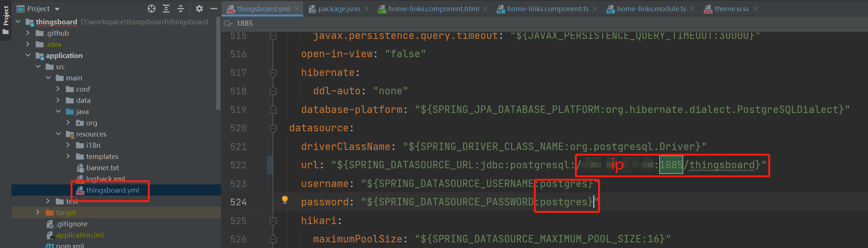Expand the data folder
Viewport: 868px width, 248px height.
coord(58,100)
